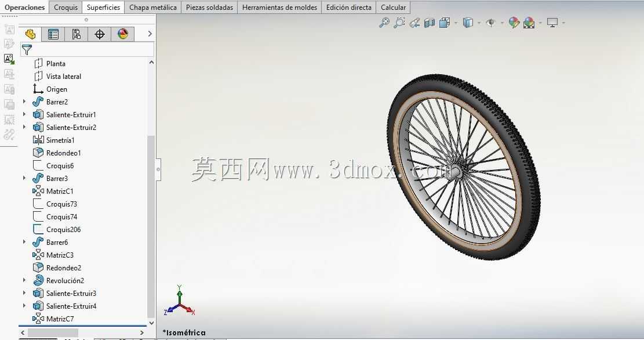Click the Previous View icon
This screenshot has height=340, width=644.
pos(414,23)
